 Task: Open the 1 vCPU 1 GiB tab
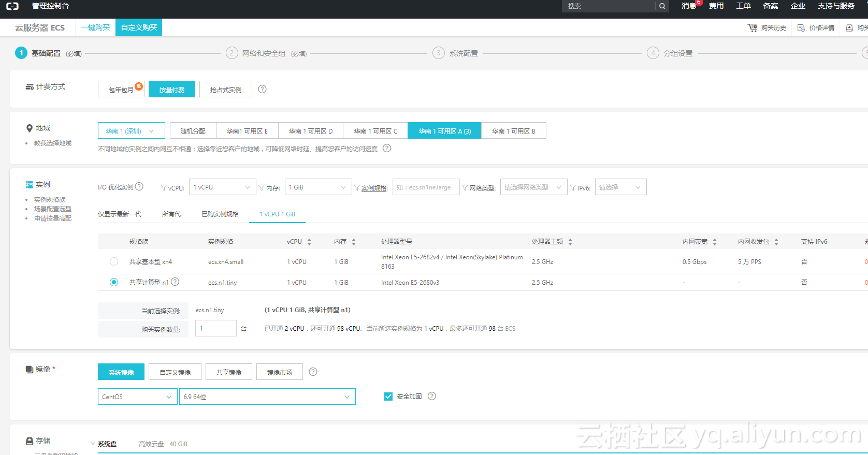(x=277, y=214)
